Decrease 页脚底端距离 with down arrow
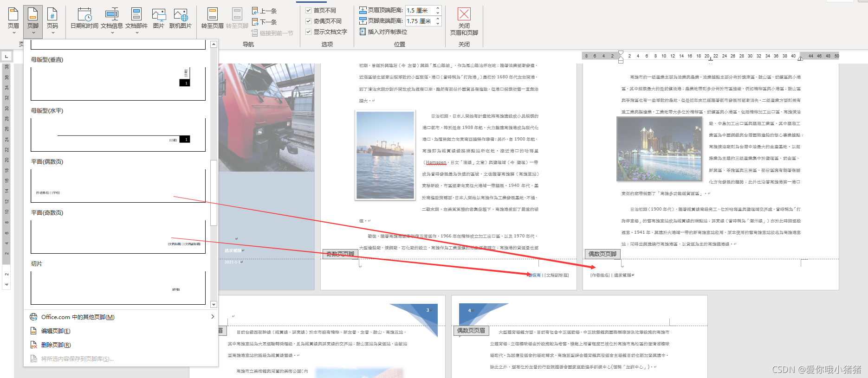 click(438, 23)
